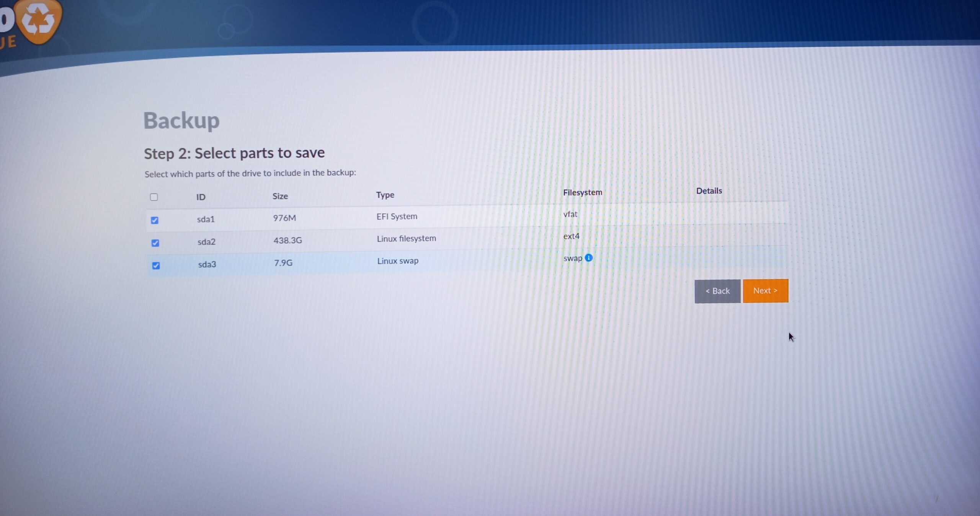Screen dimensions: 980x516
Task: Click the Type column header
Action: coord(385,195)
